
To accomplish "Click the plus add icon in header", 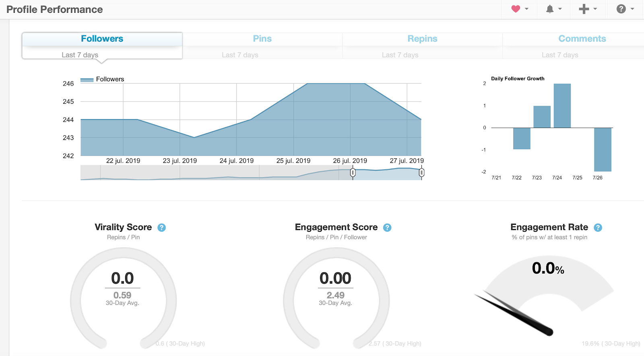I will [584, 9].
